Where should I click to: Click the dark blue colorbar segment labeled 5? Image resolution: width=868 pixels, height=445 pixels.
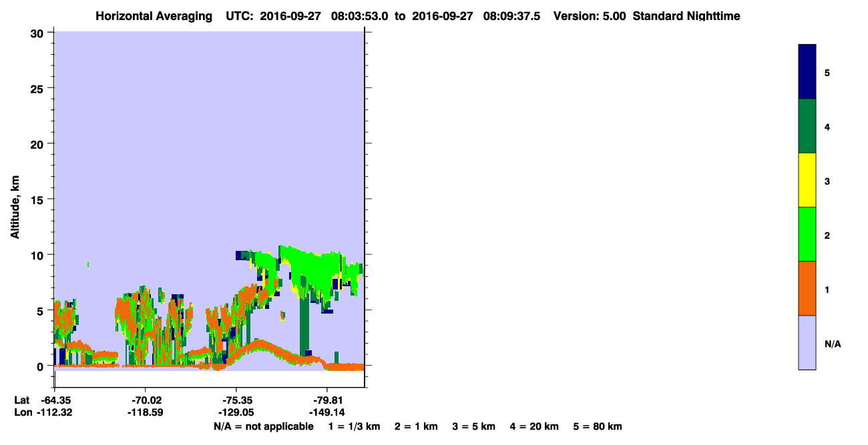[807, 72]
